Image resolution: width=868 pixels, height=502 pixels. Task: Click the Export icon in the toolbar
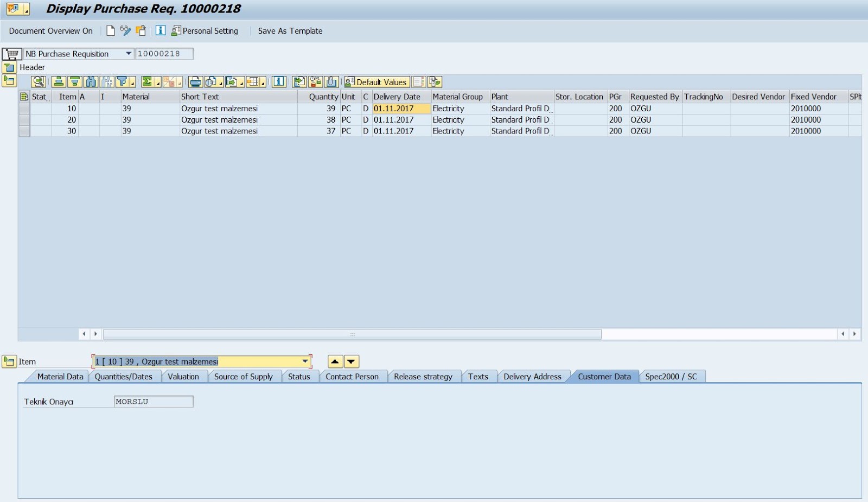[x=232, y=81]
